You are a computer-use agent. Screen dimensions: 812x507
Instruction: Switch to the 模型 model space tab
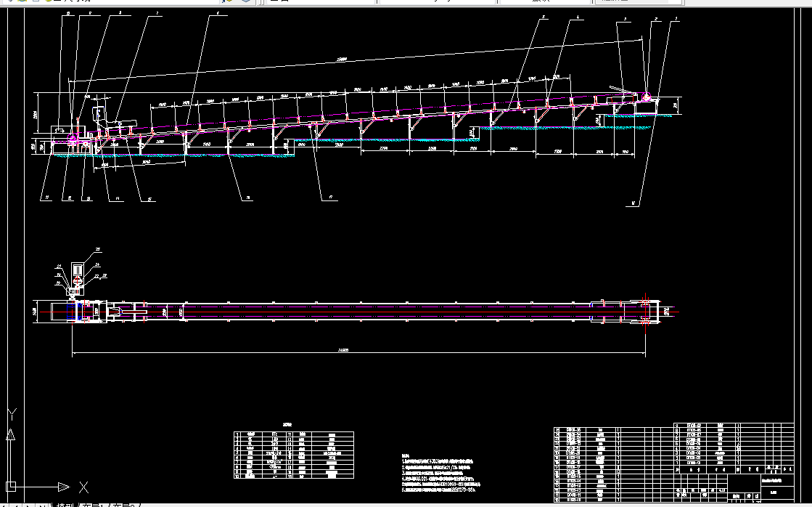(x=65, y=505)
